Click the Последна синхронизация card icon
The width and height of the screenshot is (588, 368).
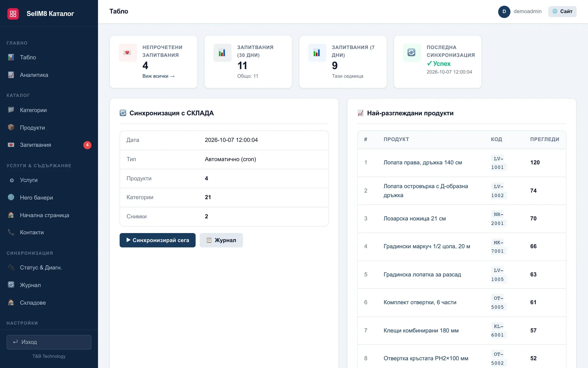click(x=412, y=53)
